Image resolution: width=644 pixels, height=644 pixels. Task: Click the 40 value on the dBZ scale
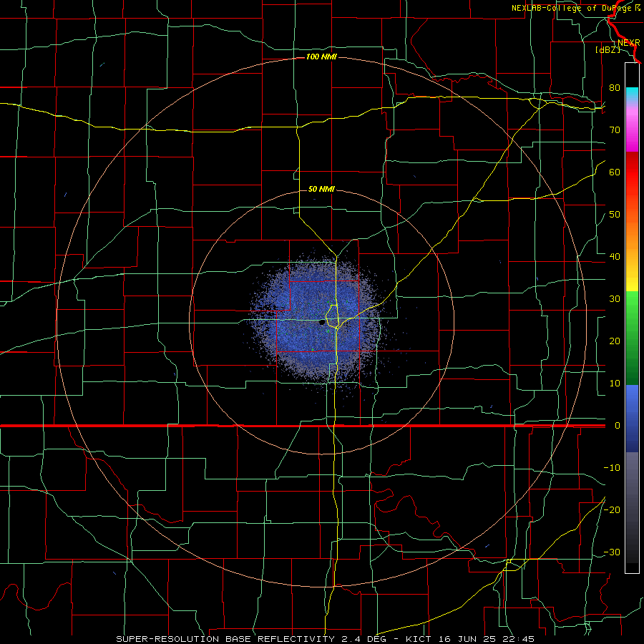pos(615,257)
